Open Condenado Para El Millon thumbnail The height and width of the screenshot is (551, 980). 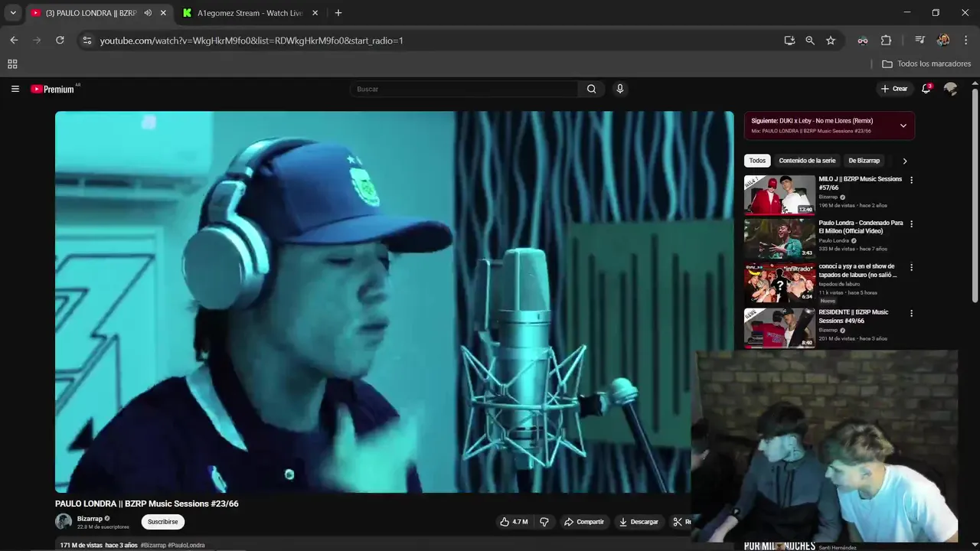coord(779,239)
